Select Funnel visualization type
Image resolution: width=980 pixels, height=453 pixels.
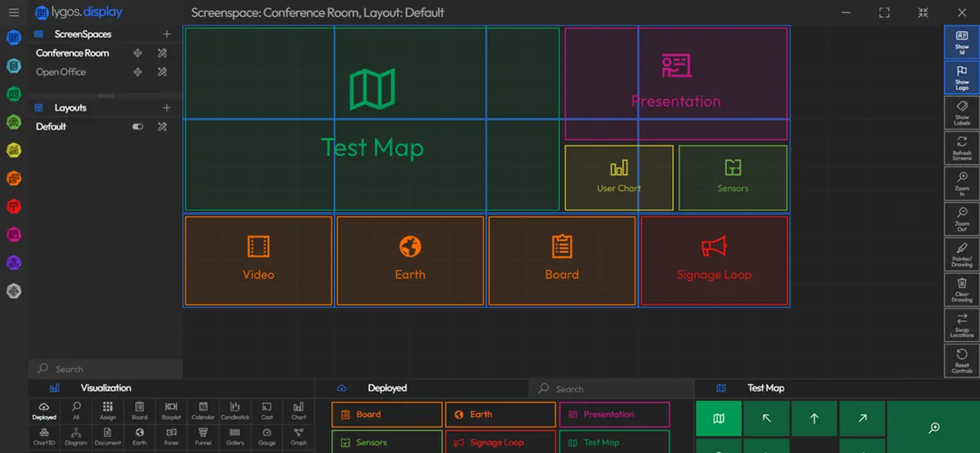click(203, 436)
